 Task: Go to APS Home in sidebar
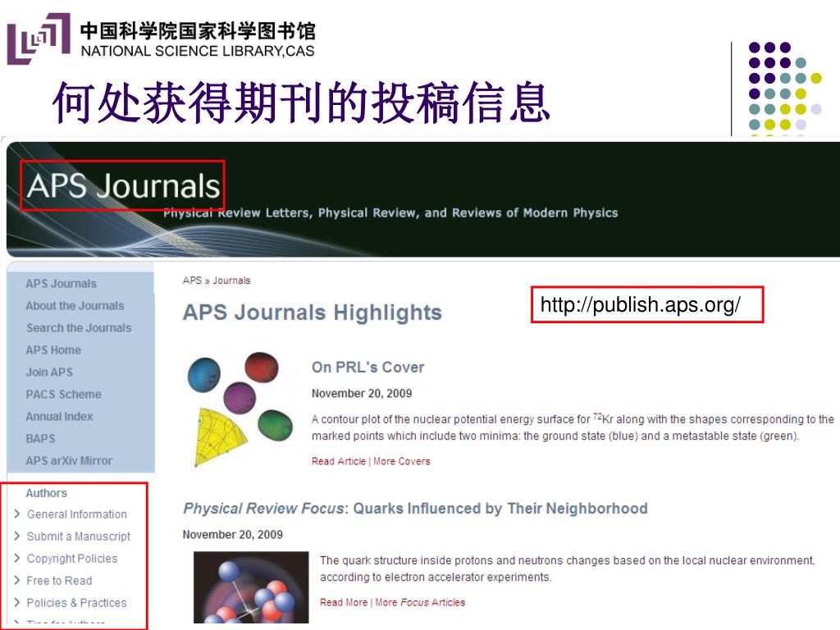(53, 349)
